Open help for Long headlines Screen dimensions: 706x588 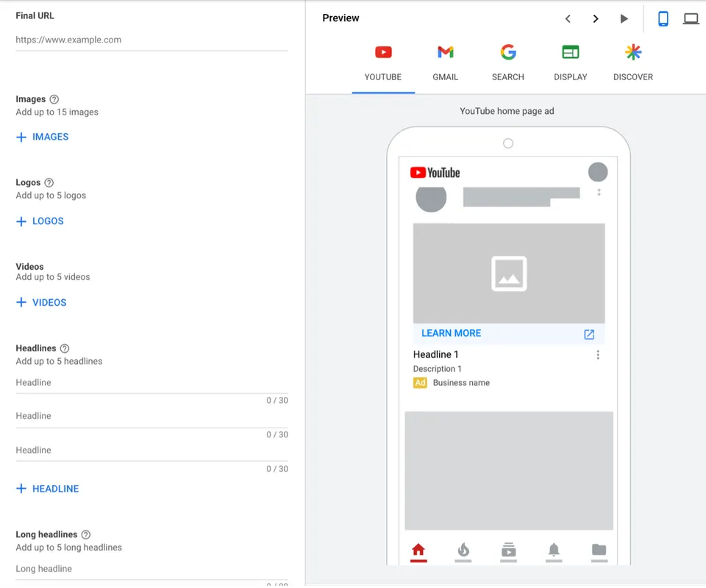tap(85, 534)
